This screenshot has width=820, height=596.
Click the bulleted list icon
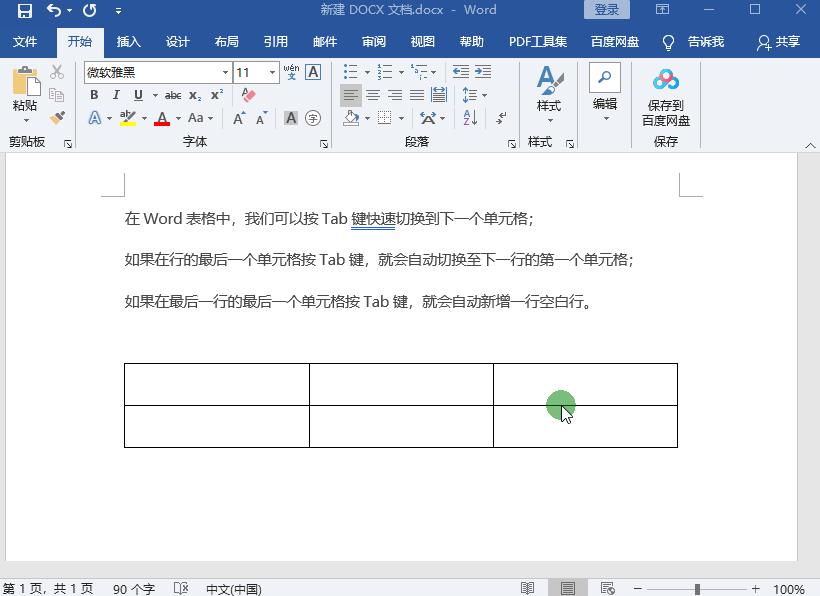[352, 71]
